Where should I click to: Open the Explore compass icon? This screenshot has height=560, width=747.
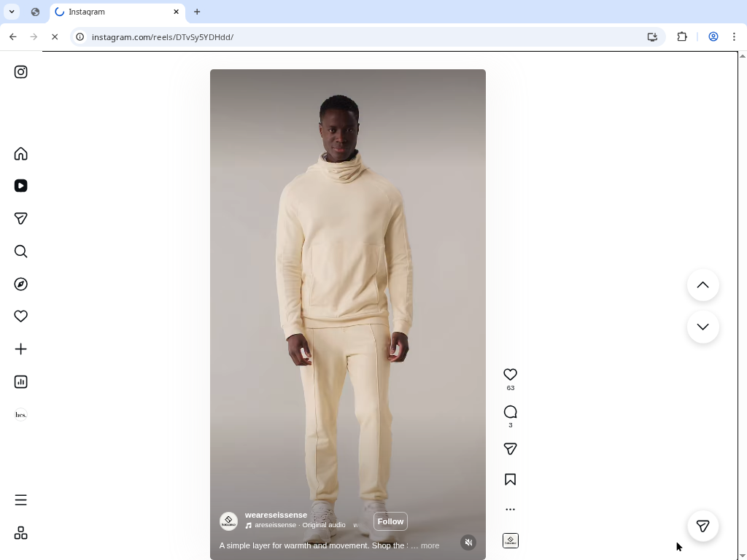tap(21, 284)
